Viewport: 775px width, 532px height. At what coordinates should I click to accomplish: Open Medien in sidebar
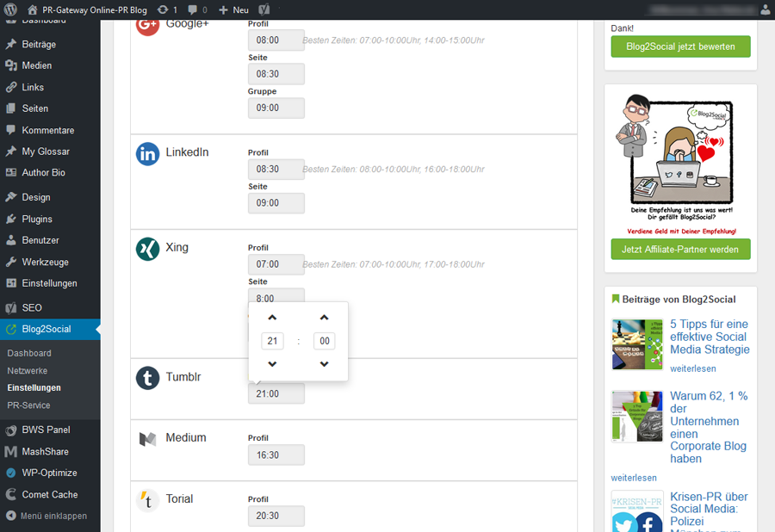pyautogui.click(x=36, y=65)
